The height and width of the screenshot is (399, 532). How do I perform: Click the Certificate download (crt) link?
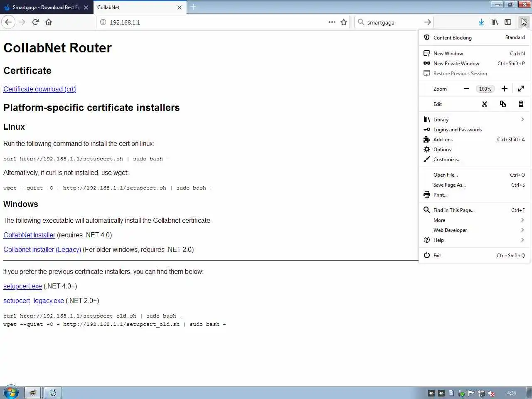[x=39, y=89]
